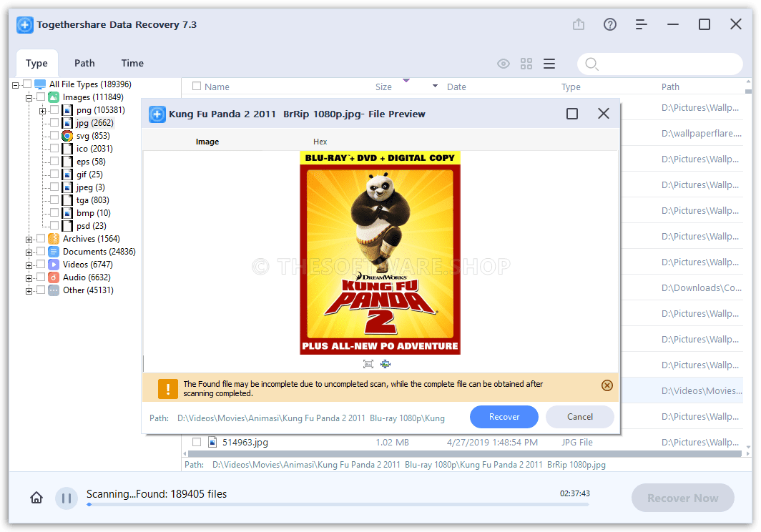The width and height of the screenshot is (761, 532).
Task: Click the Audio category icon
Action: (x=54, y=277)
